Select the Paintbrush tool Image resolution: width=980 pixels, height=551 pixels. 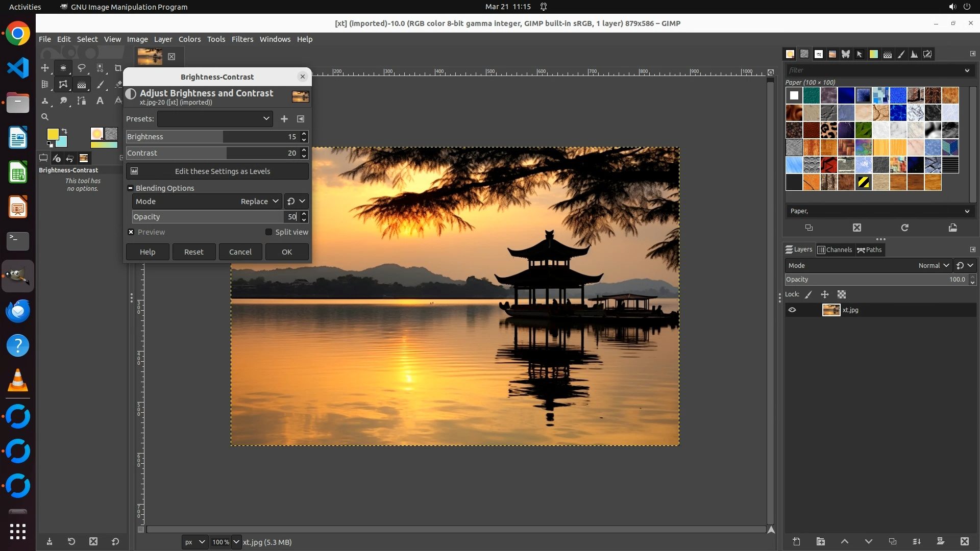pyautogui.click(x=100, y=85)
